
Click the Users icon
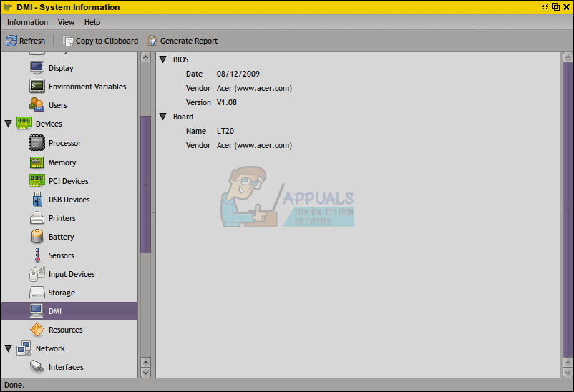(x=37, y=104)
